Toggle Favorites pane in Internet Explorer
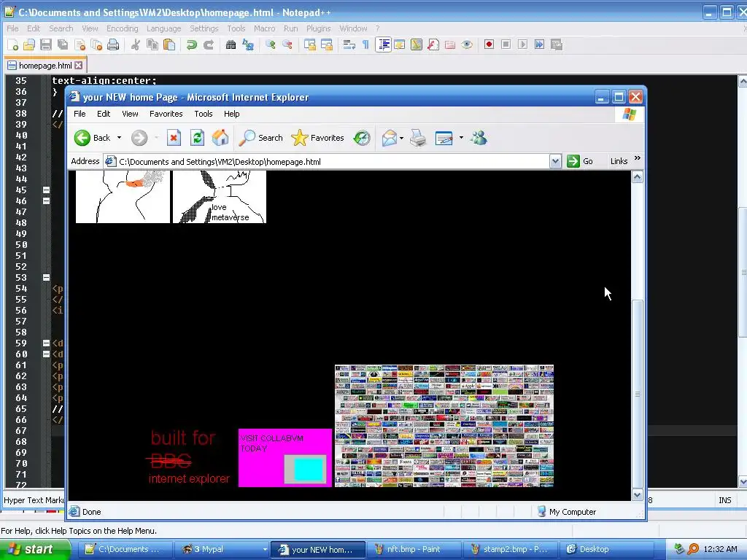The image size is (747, 560). click(317, 138)
